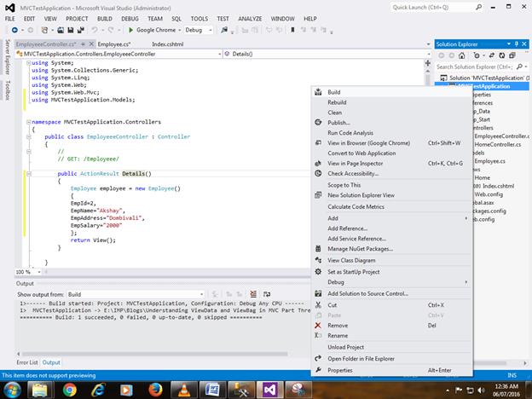Screen dimensions: 532x399
Task: Click the Publish globe icon
Action: (318, 123)
